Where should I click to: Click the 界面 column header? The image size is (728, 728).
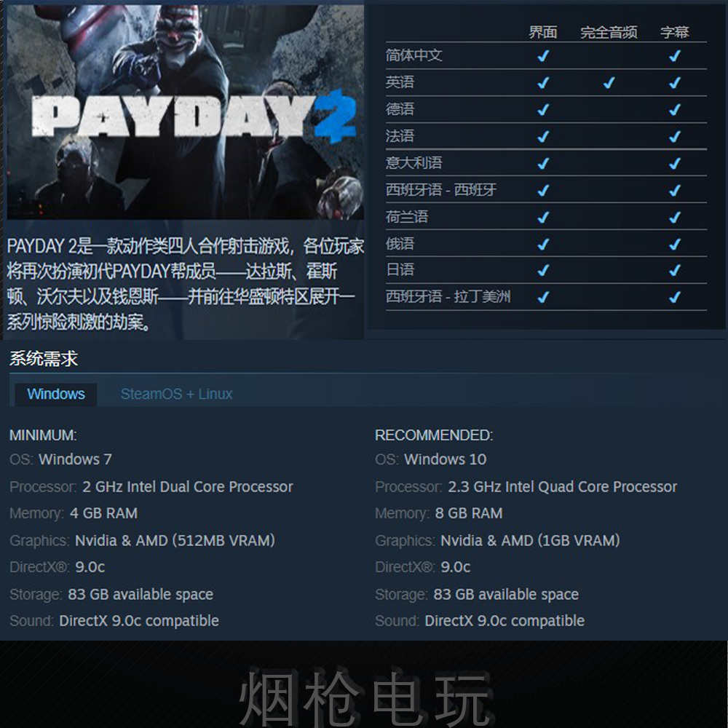(543, 32)
